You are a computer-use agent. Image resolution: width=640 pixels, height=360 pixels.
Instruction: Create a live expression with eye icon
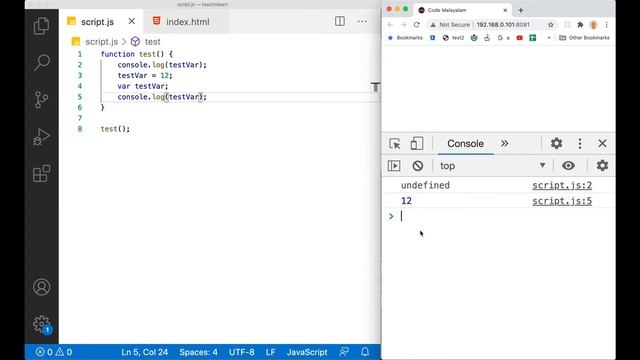click(568, 166)
